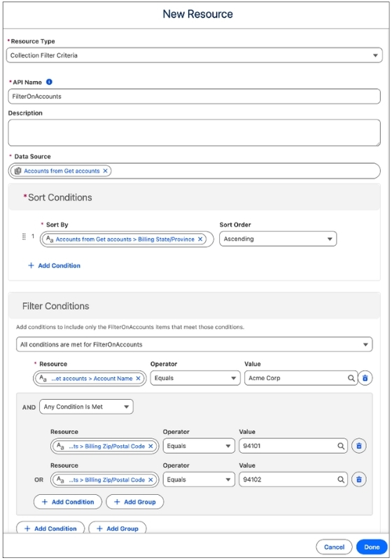Image resolution: width=392 pixels, height=560 pixels.
Task: Remove the Account Name resource pill
Action: pos(138,378)
